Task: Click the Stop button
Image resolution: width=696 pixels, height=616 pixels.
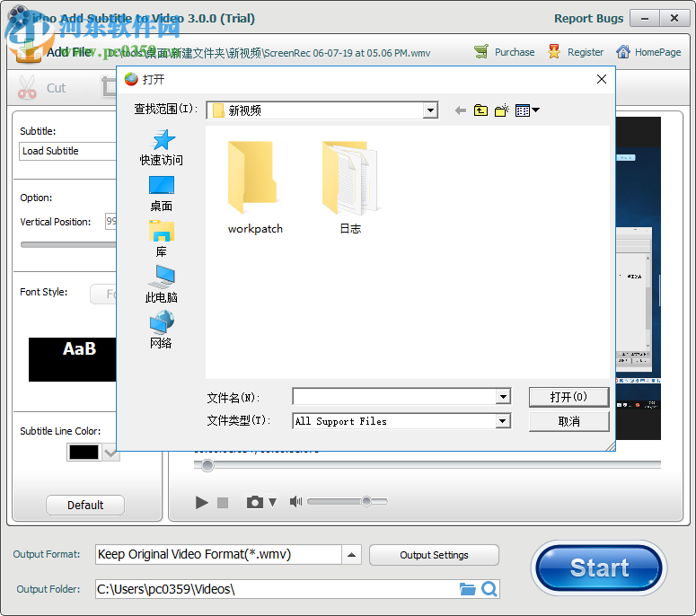Action: click(223, 502)
